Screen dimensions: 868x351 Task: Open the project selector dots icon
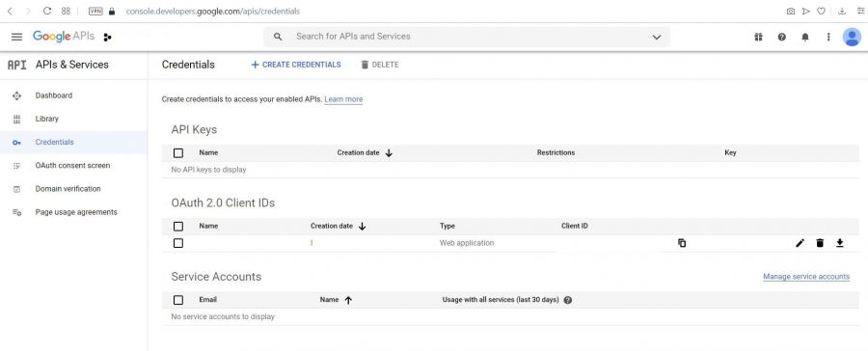(x=107, y=37)
